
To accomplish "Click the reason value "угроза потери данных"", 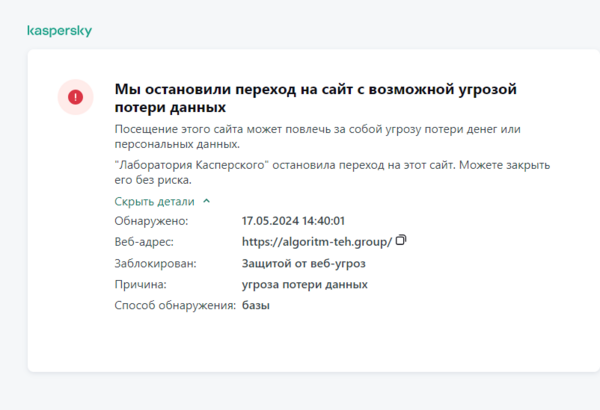I will tap(305, 284).
